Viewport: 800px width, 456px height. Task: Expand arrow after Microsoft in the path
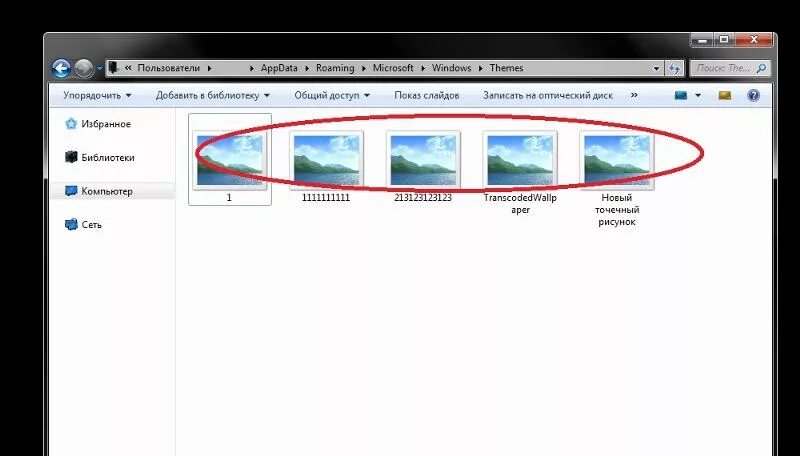click(422, 68)
